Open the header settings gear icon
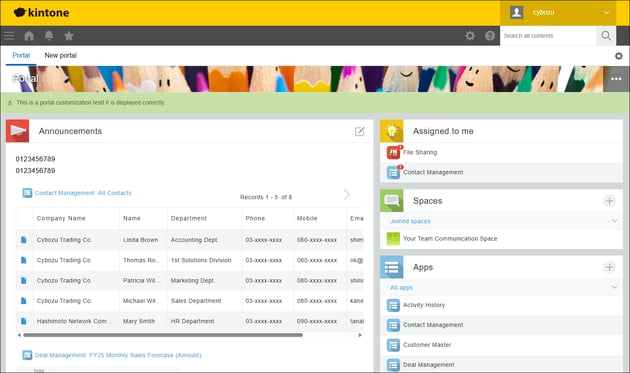 coord(470,36)
